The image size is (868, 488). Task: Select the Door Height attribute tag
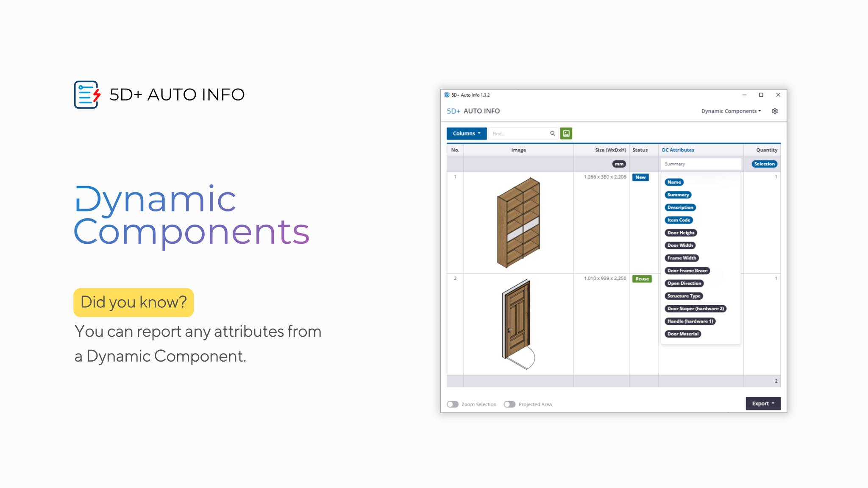click(x=681, y=233)
